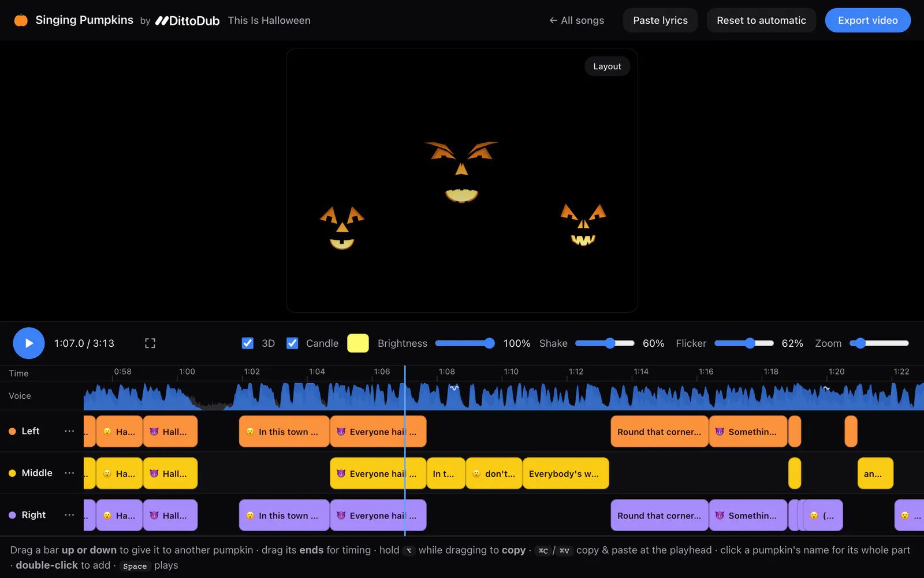Select Left track 'Somethin' bar
Image resolution: width=924 pixels, height=578 pixels.
pyautogui.click(x=748, y=431)
